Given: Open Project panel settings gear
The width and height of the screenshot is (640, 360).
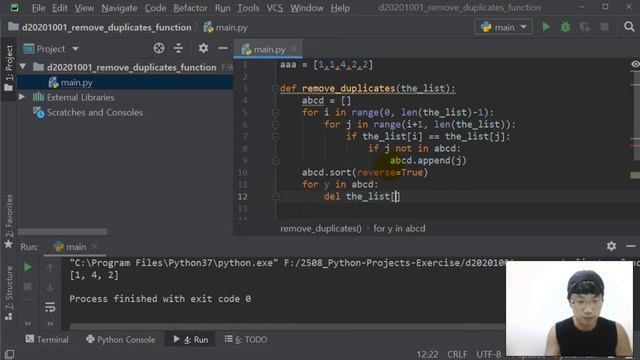Looking at the screenshot, I should 203,49.
